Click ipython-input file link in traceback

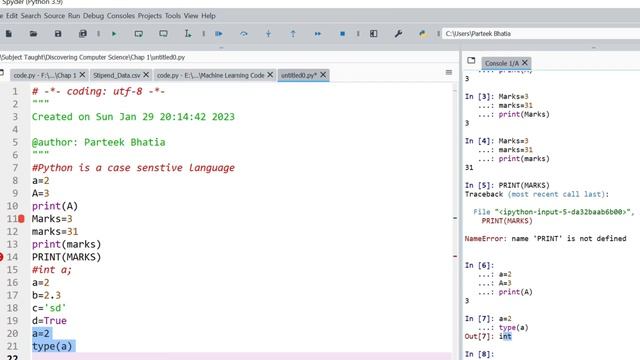tap(562, 212)
